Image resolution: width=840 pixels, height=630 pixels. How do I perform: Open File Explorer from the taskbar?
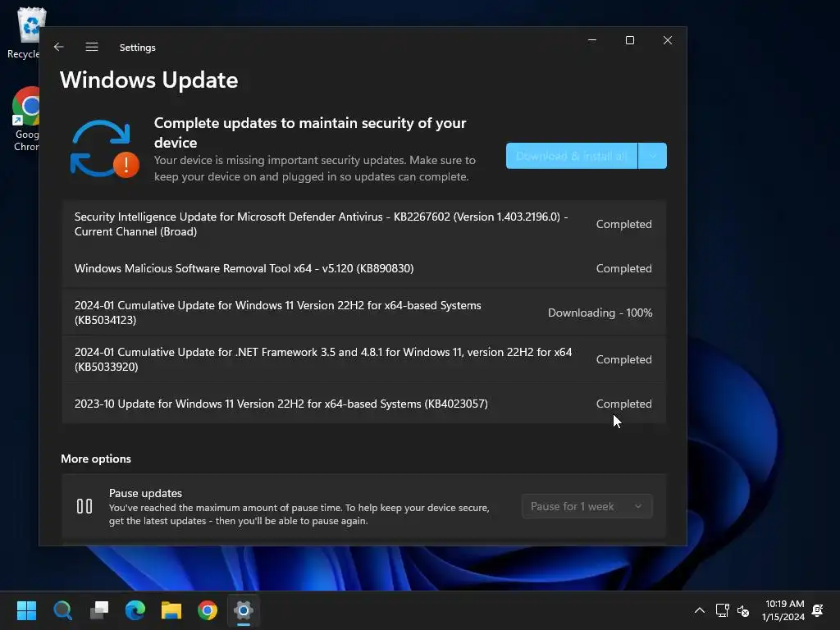pyautogui.click(x=171, y=610)
